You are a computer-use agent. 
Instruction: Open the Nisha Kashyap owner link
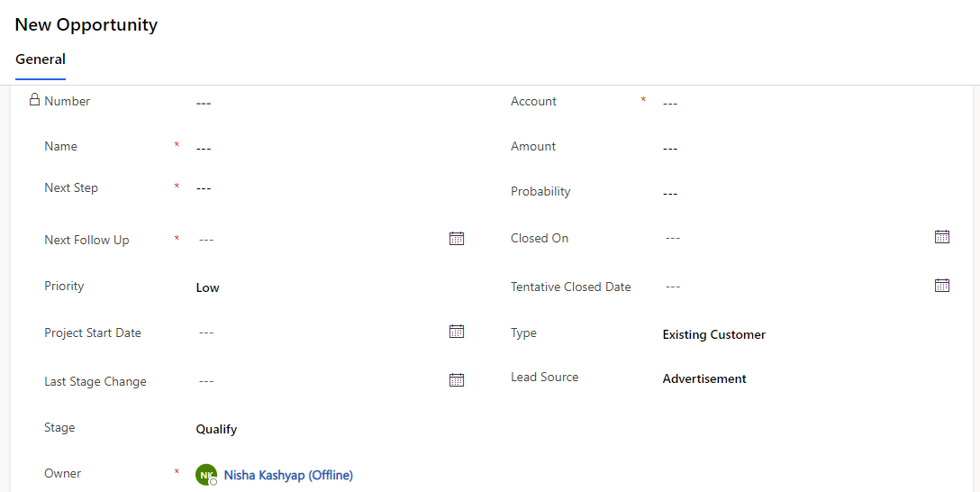click(x=288, y=475)
